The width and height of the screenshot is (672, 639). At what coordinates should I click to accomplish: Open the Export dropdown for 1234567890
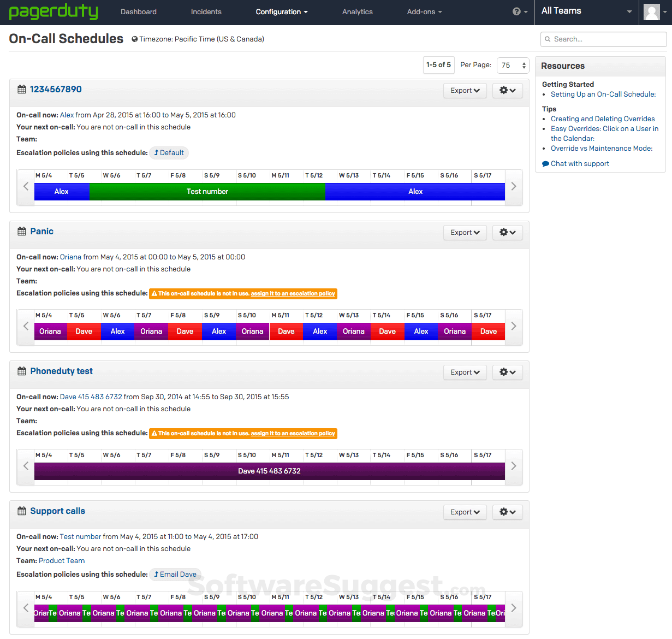tap(465, 90)
